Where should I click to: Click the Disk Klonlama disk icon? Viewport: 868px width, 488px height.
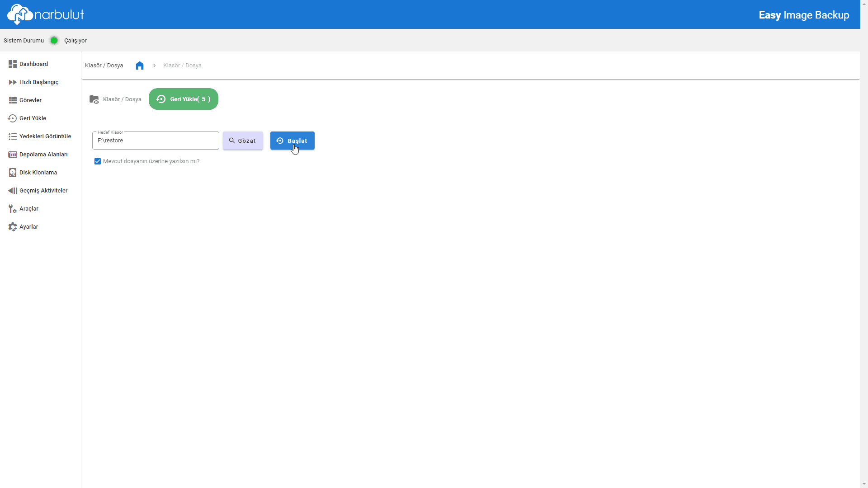(x=13, y=173)
